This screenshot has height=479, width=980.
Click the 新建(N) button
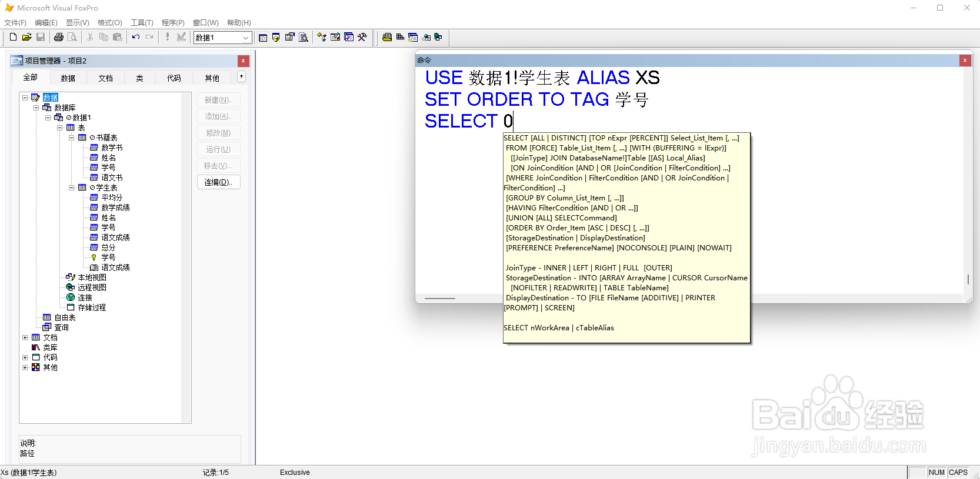[x=218, y=100]
